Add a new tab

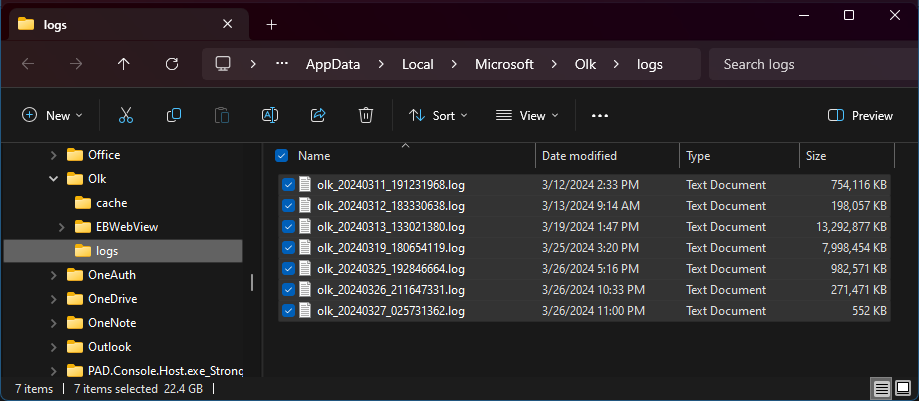[x=271, y=24]
